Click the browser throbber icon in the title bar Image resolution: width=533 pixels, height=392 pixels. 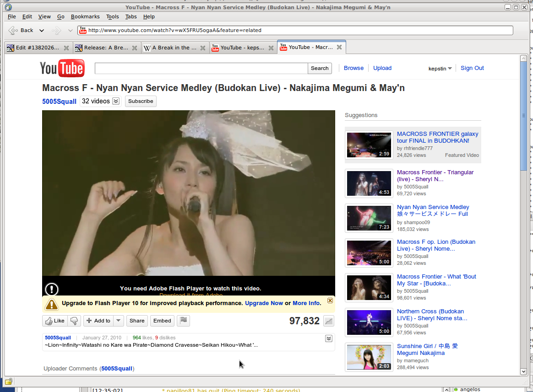tap(9, 7)
